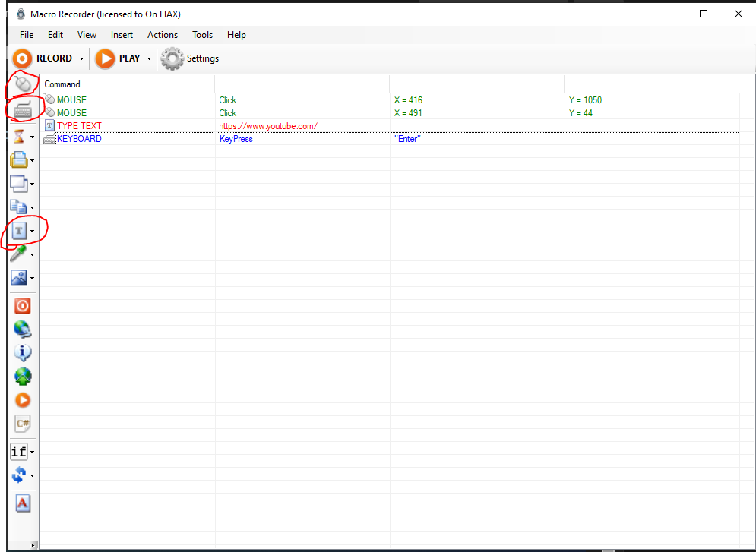756x552 pixels.
Task: Insert a keyboard action from sidebar
Action: tap(23, 111)
